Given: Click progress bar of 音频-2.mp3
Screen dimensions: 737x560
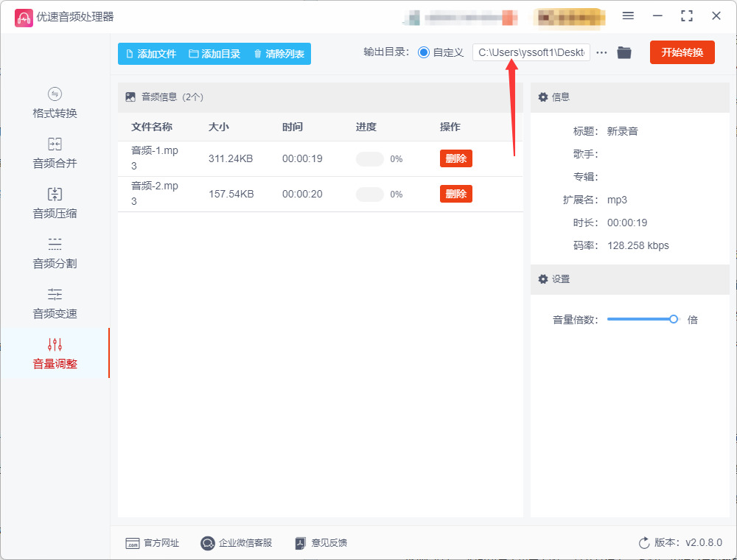Looking at the screenshot, I should (370, 194).
